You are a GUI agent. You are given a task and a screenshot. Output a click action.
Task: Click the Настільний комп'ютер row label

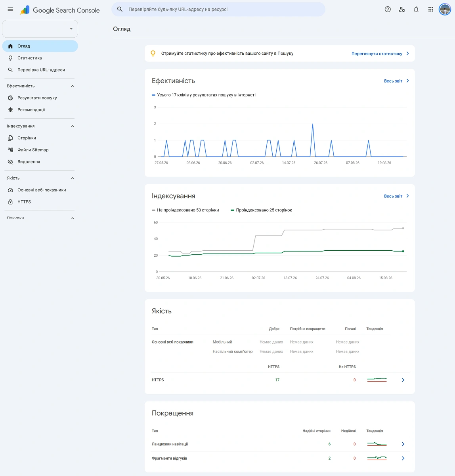(233, 351)
